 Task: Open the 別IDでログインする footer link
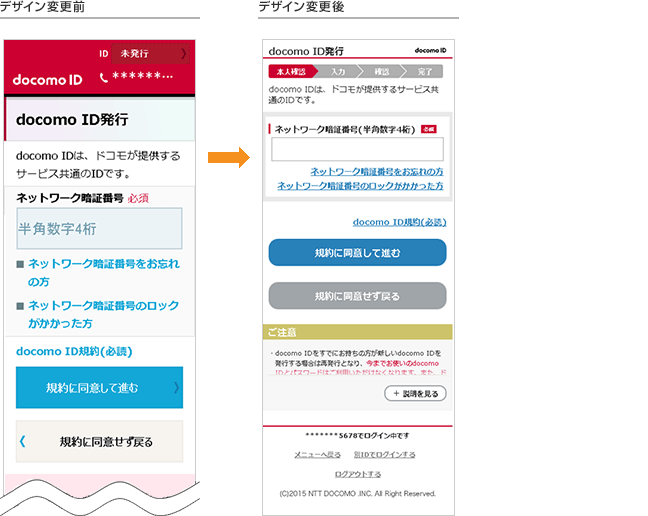pos(384,455)
